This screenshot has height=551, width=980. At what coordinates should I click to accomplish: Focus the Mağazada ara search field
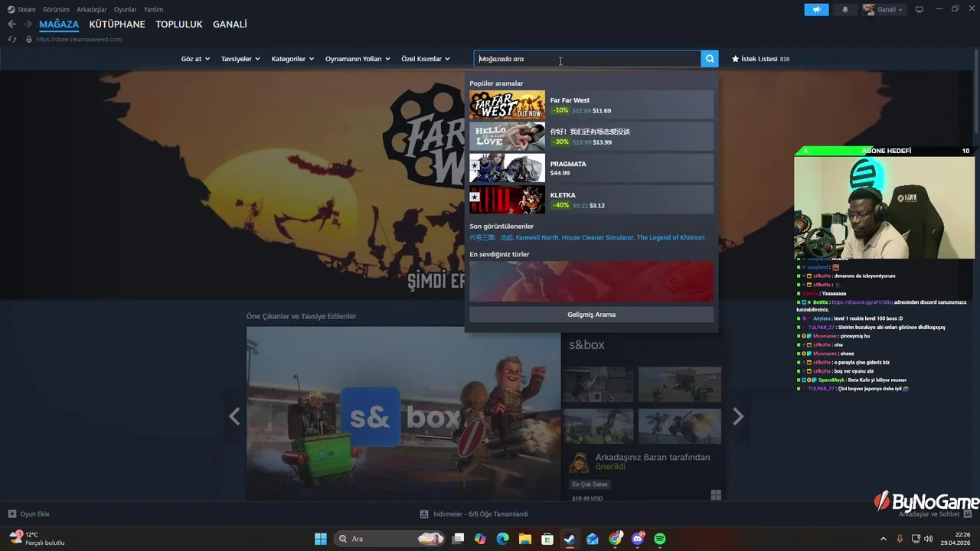tap(587, 59)
